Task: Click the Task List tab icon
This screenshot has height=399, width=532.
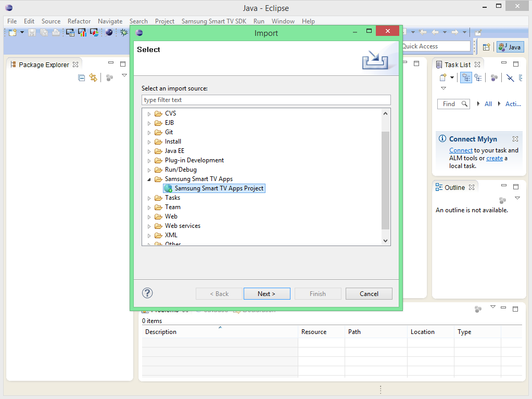Action: tap(439, 65)
